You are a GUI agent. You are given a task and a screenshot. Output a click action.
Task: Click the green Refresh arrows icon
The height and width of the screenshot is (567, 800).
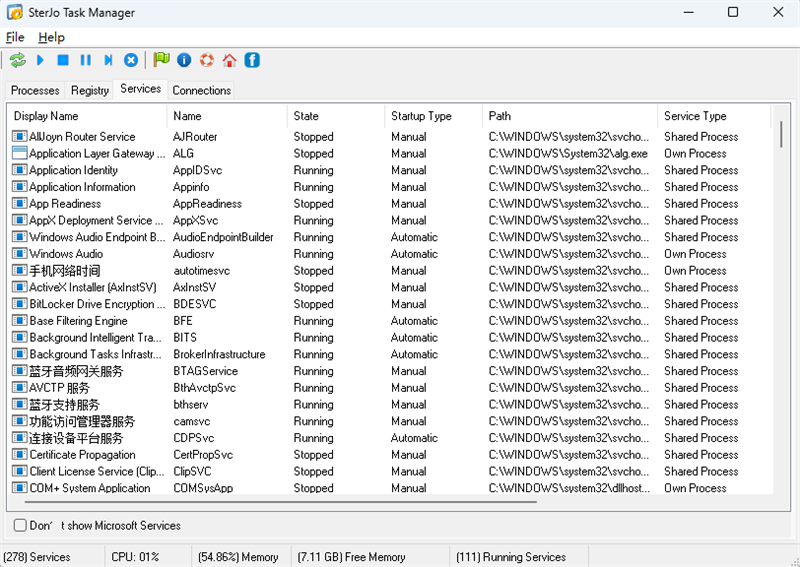pos(17,60)
